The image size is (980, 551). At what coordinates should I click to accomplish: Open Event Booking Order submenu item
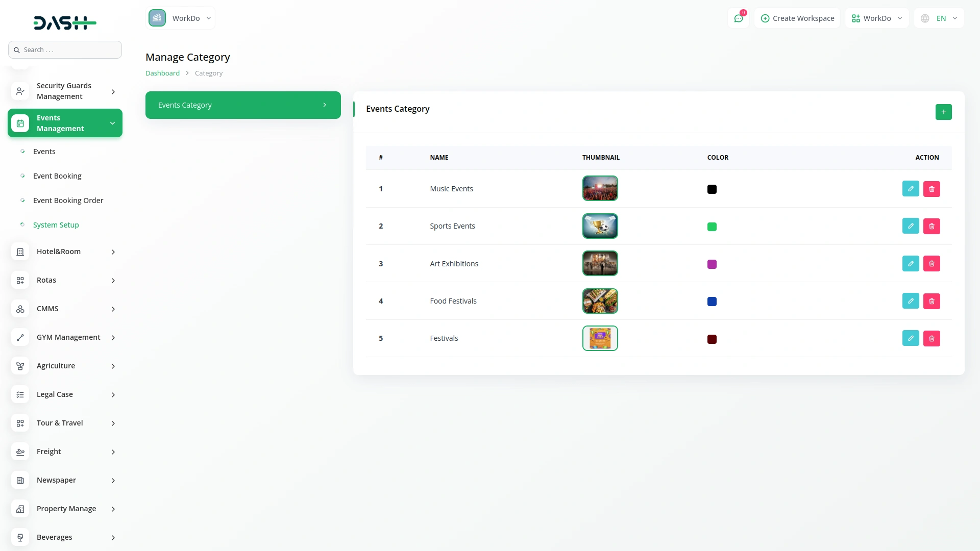pyautogui.click(x=68, y=201)
